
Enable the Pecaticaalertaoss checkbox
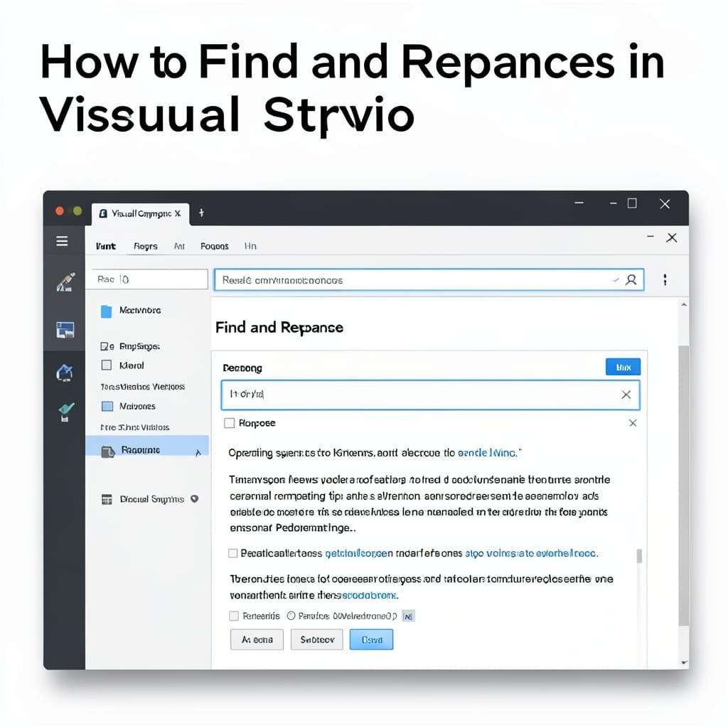233,553
